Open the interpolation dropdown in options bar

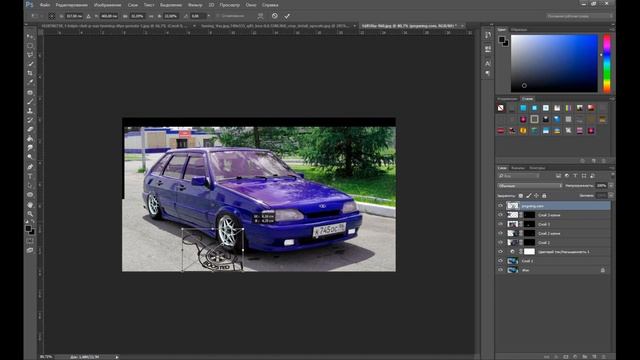coord(209,16)
